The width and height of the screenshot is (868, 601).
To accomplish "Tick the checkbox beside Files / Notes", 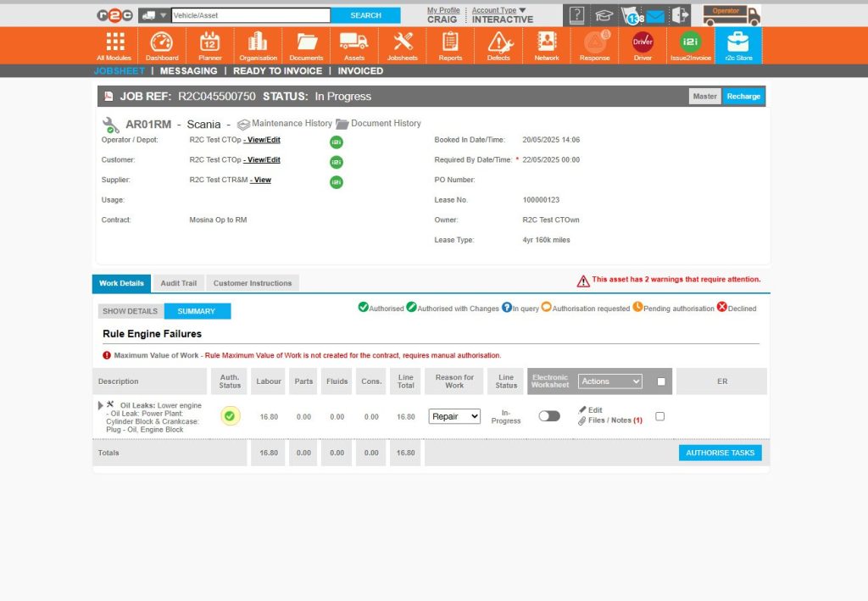I will click(659, 416).
